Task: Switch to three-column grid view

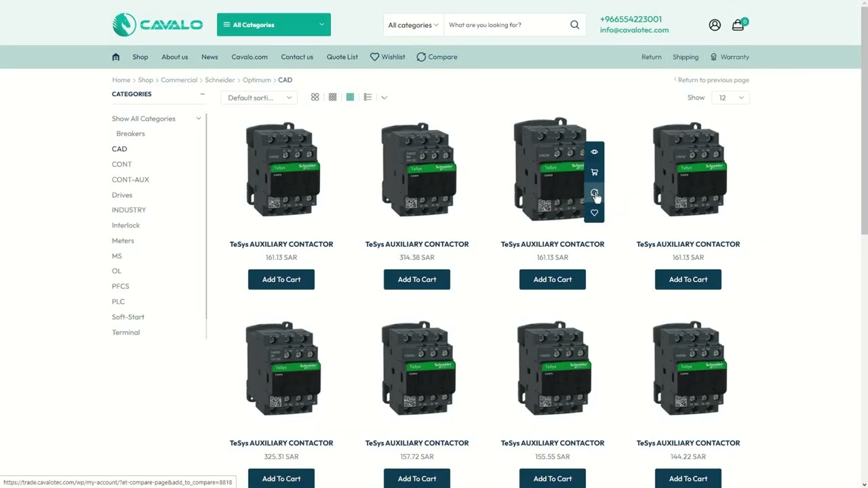Action: (x=332, y=98)
